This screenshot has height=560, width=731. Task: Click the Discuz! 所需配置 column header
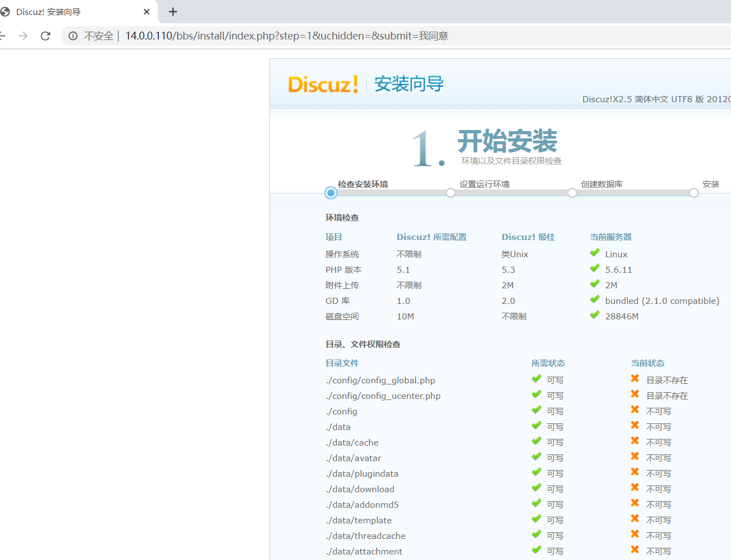click(x=432, y=237)
